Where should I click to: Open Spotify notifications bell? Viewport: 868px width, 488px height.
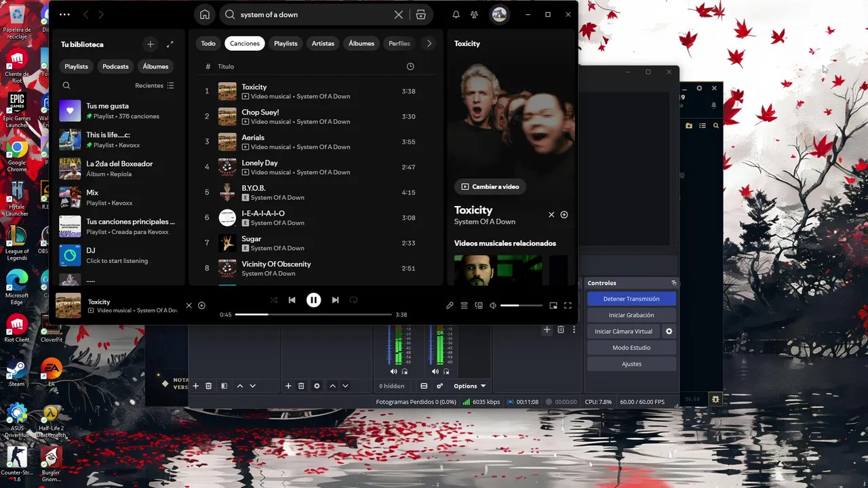[456, 14]
